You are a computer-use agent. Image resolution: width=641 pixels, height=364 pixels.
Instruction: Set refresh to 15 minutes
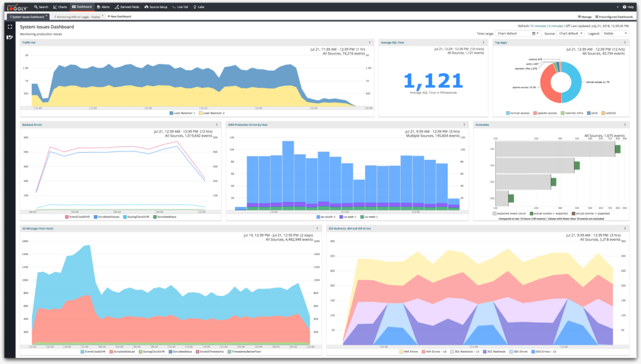pyautogui.click(x=538, y=26)
